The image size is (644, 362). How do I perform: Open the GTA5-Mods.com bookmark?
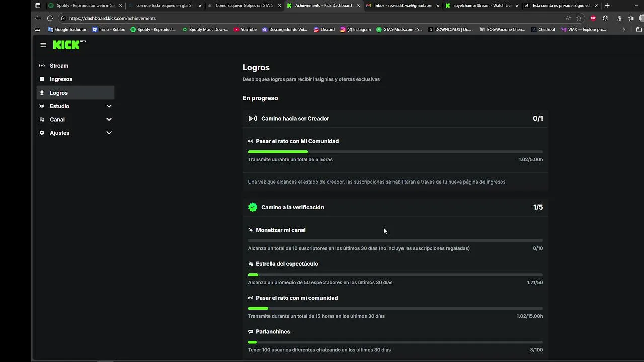(399, 30)
